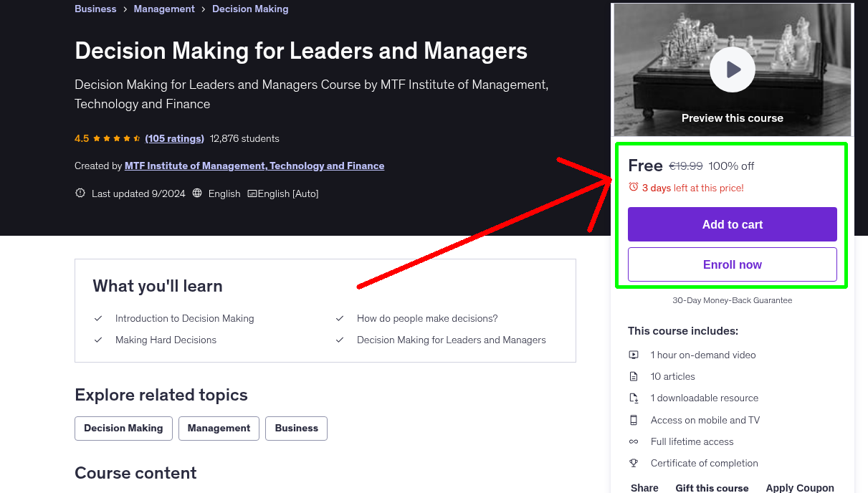
Task: Click checkmark beside Introduction to Decision Making
Action: click(98, 318)
